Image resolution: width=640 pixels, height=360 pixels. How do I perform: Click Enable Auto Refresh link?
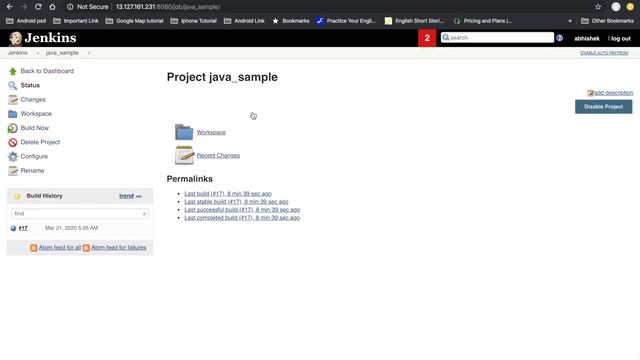click(x=604, y=53)
